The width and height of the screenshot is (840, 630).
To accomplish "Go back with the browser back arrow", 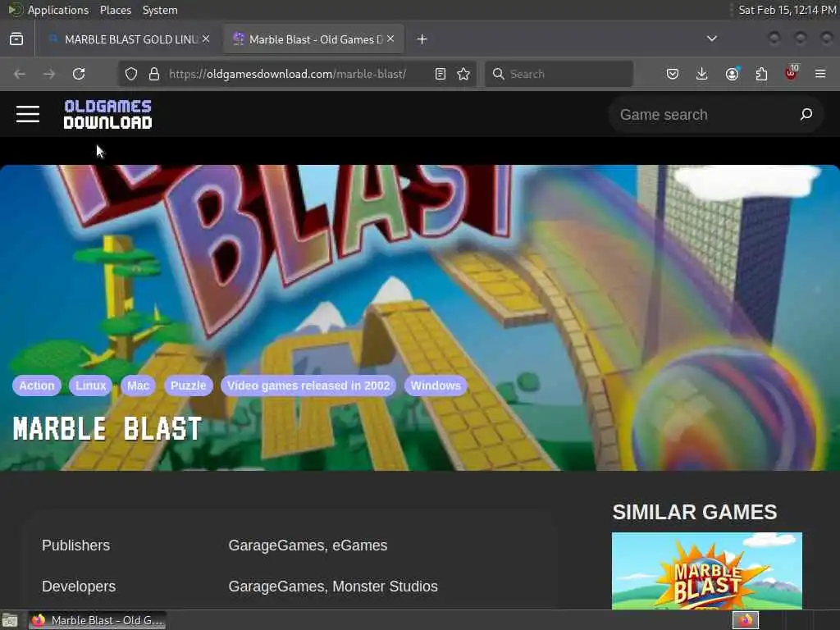I will coord(20,74).
